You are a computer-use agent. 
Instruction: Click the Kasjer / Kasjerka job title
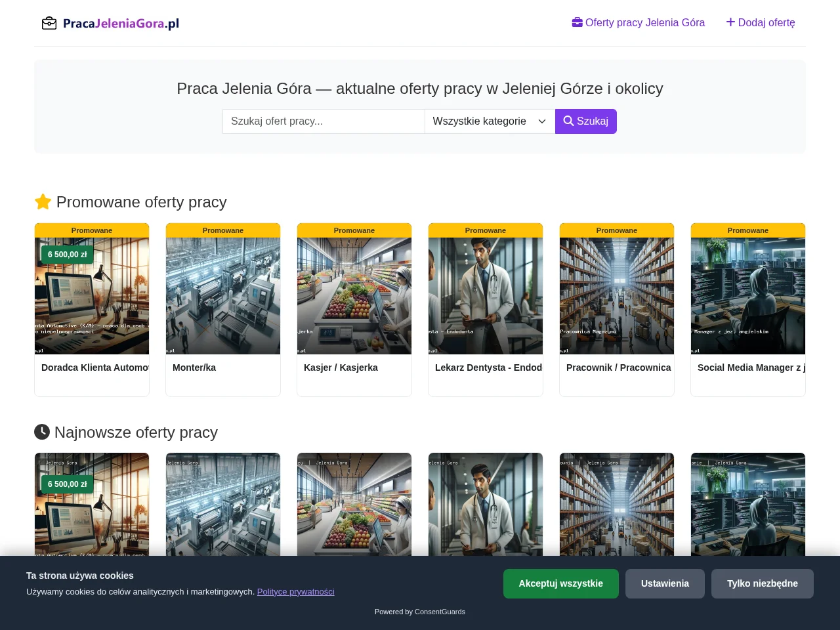click(x=341, y=367)
